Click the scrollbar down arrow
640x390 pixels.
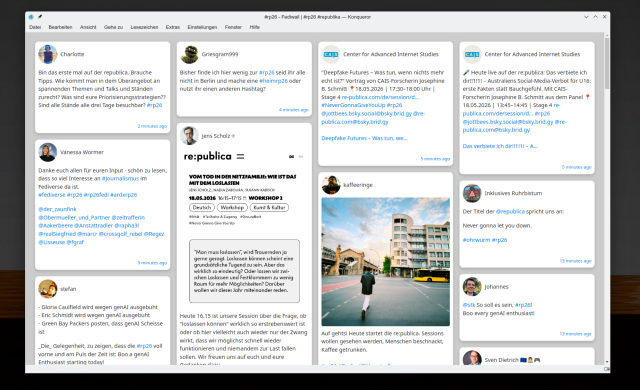point(607,361)
